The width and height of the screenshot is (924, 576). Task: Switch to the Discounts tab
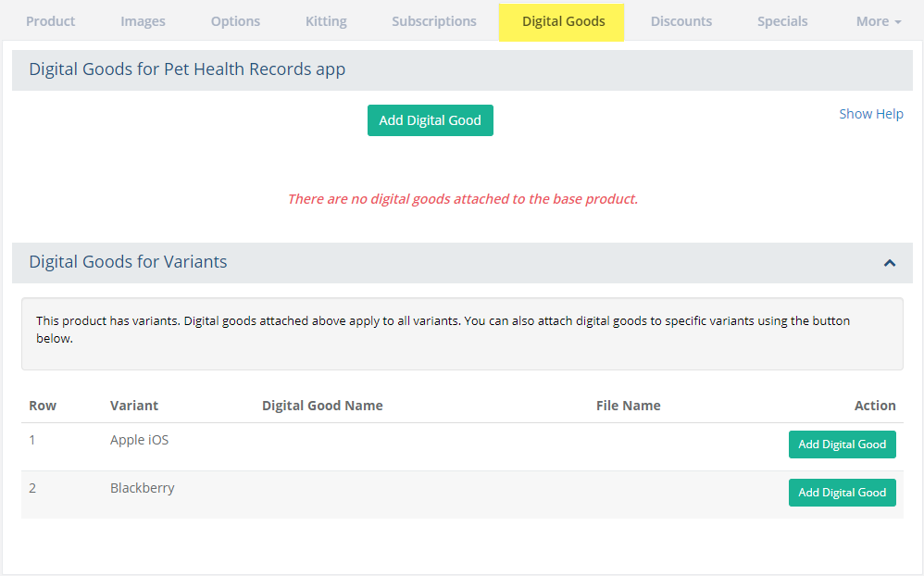pyautogui.click(x=681, y=21)
